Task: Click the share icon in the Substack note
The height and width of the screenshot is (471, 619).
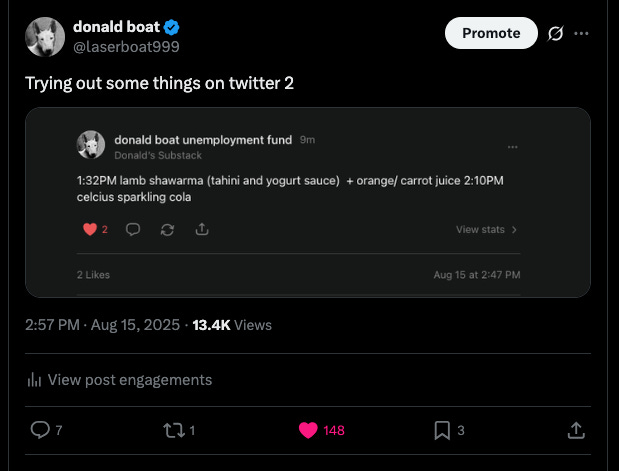Action: click(202, 229)
